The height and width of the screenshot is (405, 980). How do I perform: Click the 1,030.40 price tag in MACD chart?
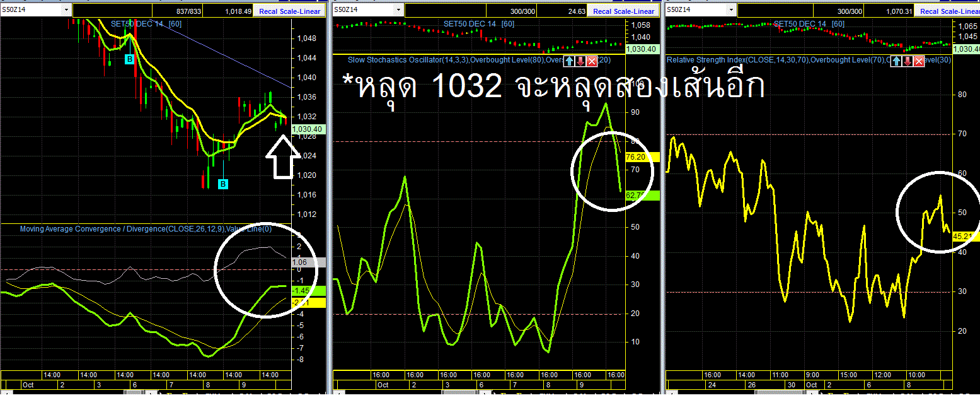309,129
